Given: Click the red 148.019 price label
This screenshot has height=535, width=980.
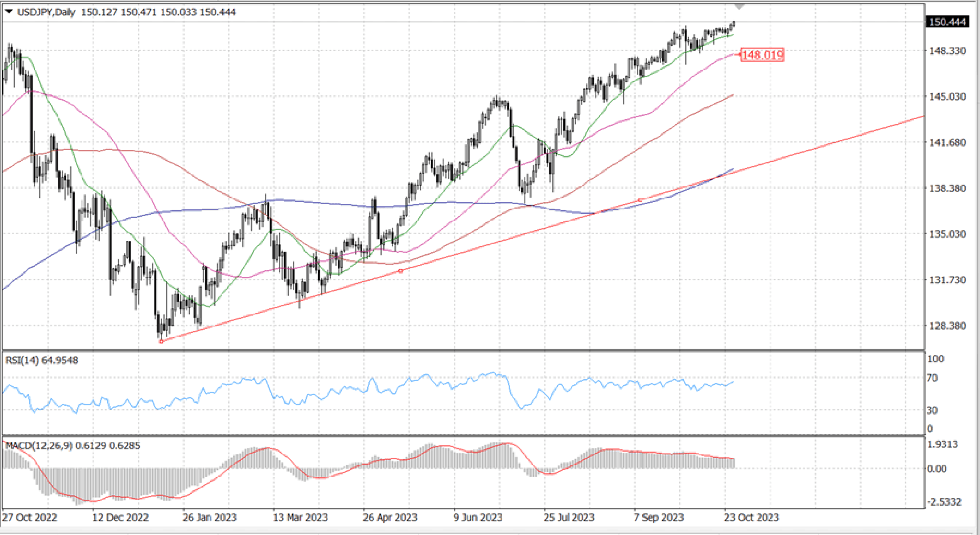Looking at the screenshot, I should pyautogui.click(x=762, y=55).
